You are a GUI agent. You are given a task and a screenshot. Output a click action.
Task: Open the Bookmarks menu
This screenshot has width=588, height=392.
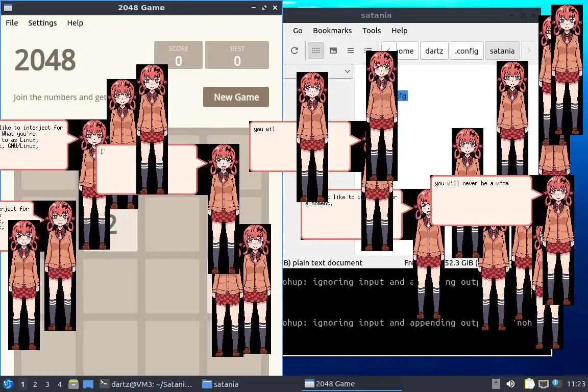pyautogui.click(x=332, y=31)
